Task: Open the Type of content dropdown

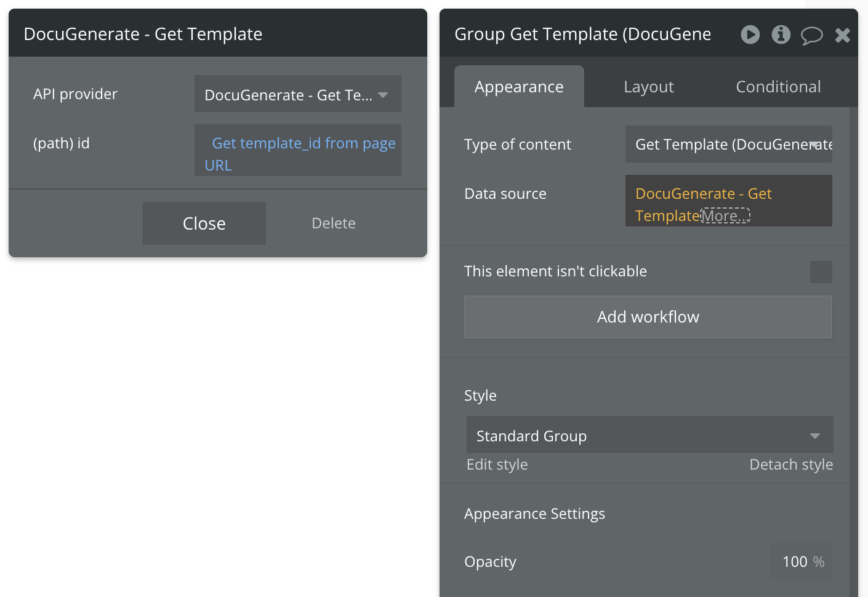Action: click(x=729, y=144)
